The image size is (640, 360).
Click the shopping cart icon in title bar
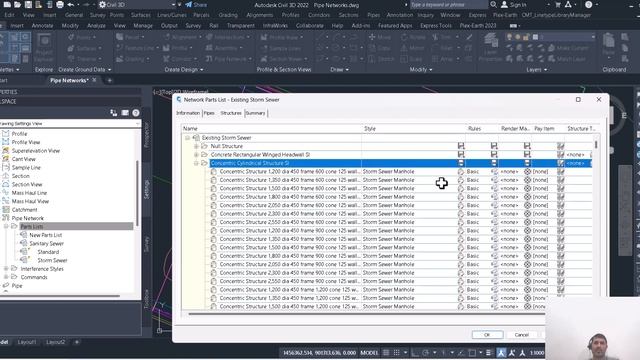click(558, 4)
